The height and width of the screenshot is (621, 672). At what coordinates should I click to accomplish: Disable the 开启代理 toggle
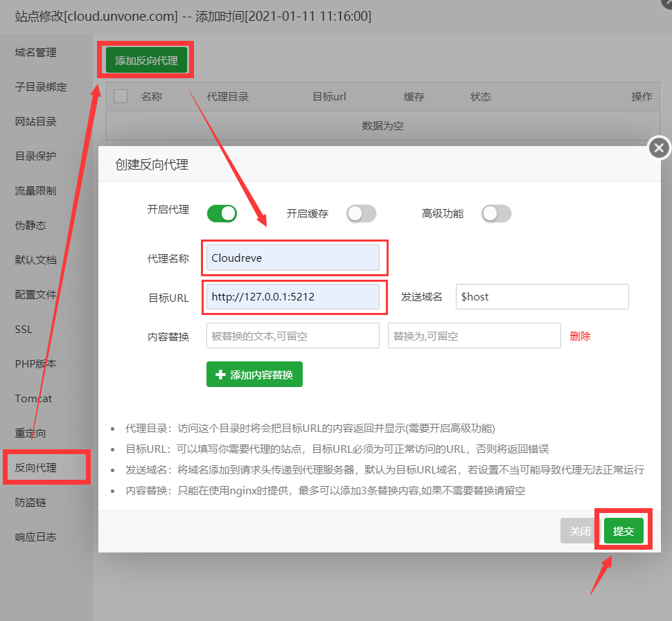221,213
